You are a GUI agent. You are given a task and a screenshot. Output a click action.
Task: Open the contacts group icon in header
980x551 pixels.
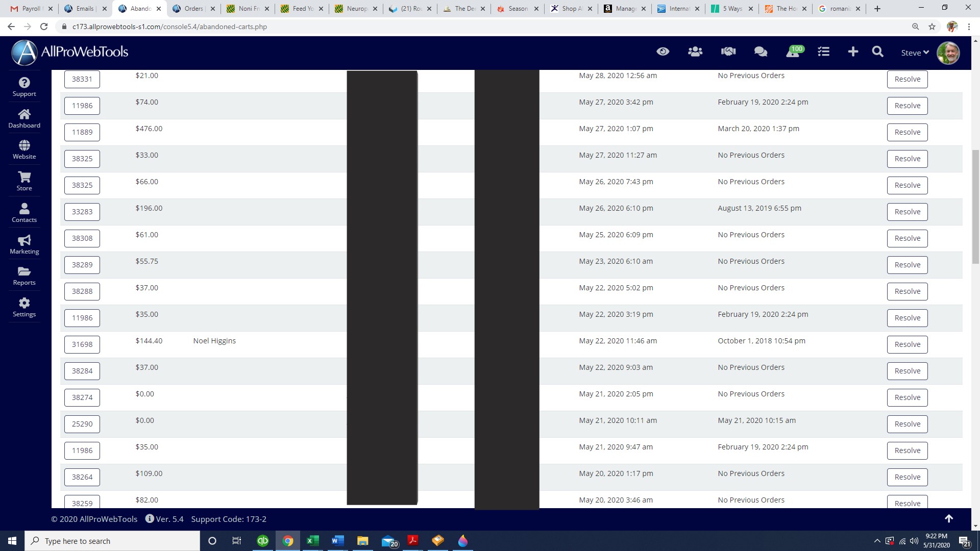[x=695, y=52]
